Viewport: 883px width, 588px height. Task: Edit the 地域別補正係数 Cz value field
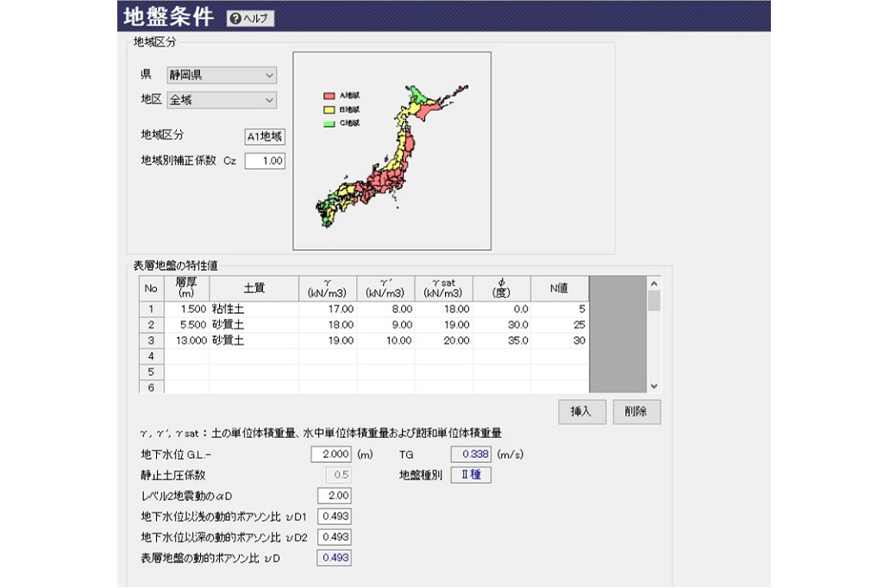[x=265, y=161]
